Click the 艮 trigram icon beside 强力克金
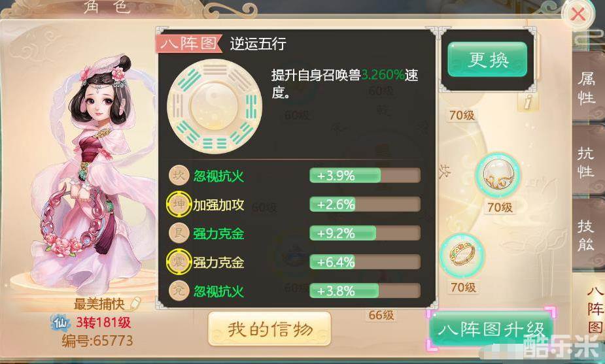This screenshot has width=605, height=364. point(179,233)
